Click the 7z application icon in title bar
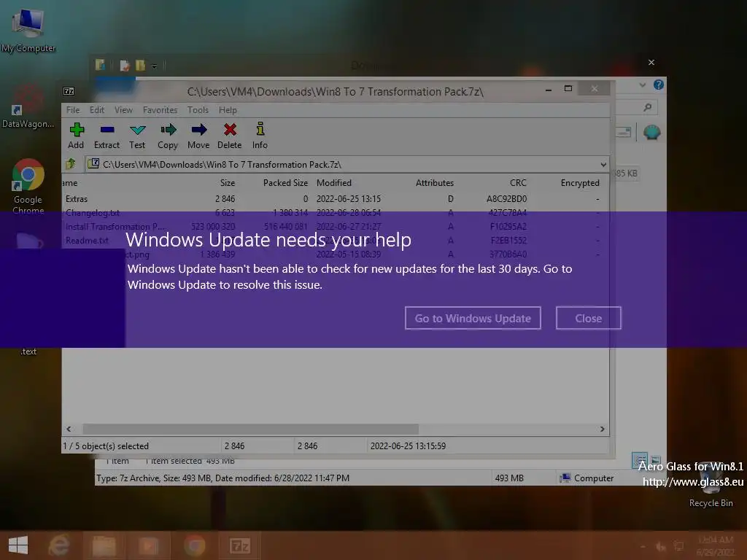Viewport: 747px width, 560px height. click(69, 91)
